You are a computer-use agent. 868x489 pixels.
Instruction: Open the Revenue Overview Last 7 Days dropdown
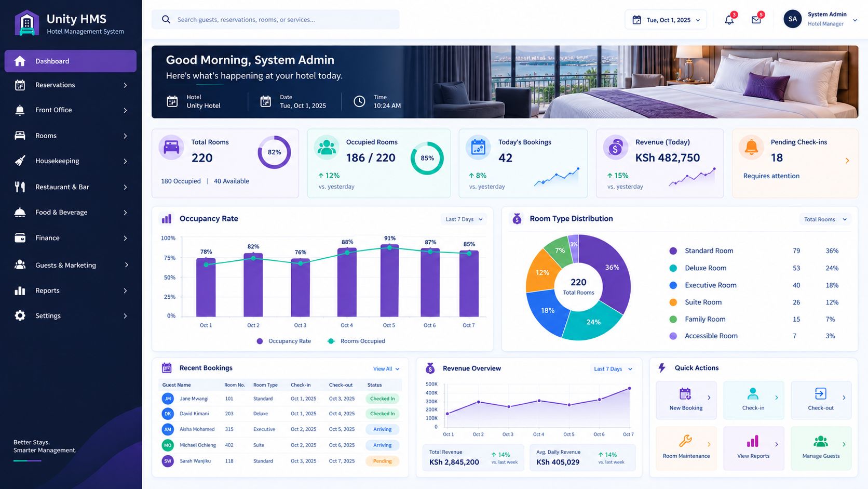613,369
